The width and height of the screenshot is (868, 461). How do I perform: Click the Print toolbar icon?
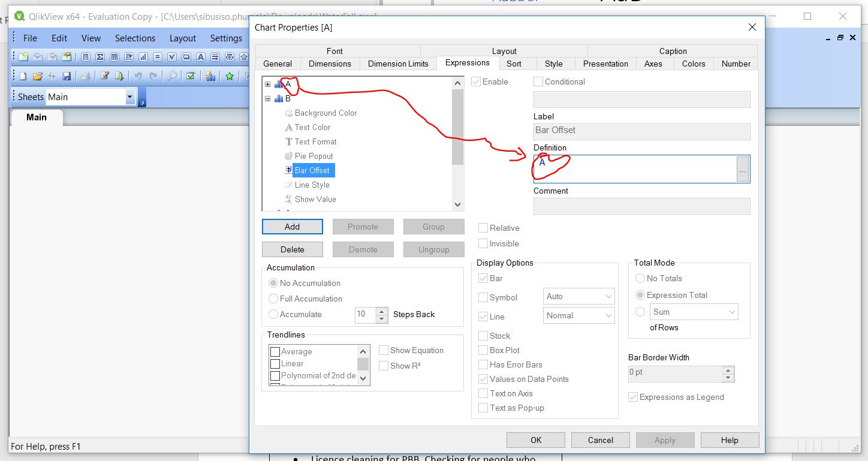point(86,76)
